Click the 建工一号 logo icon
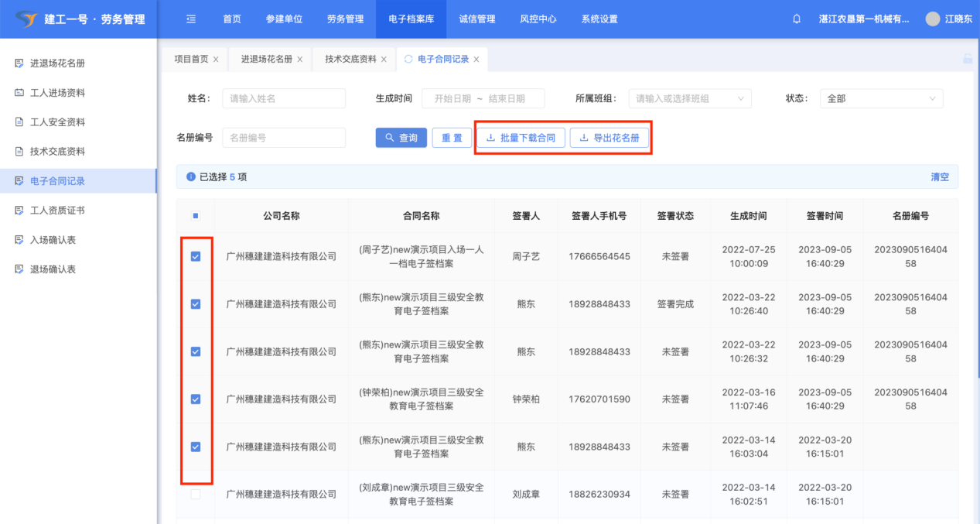The height and width of the screenshot is (524, 980). (26, 19)
